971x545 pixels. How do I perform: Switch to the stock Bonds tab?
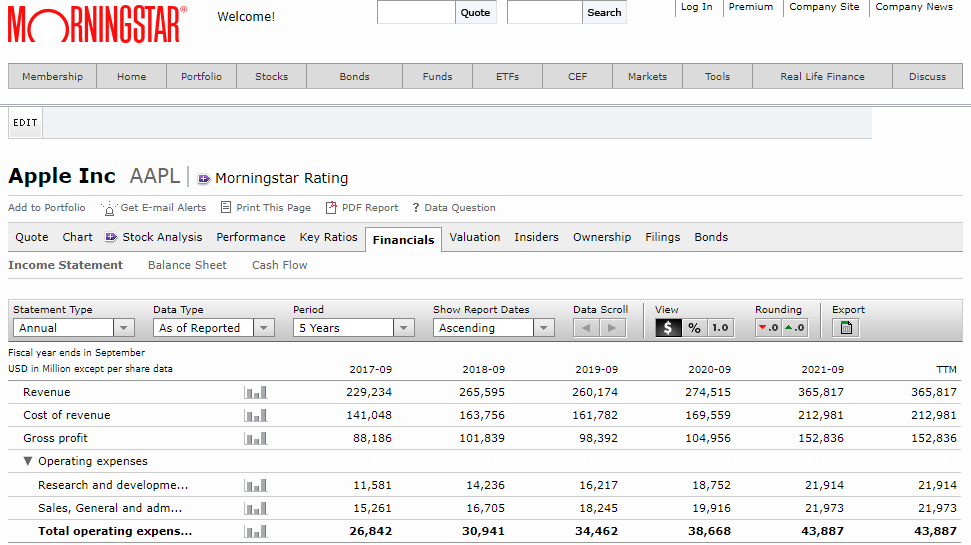(x=711, y=237)
